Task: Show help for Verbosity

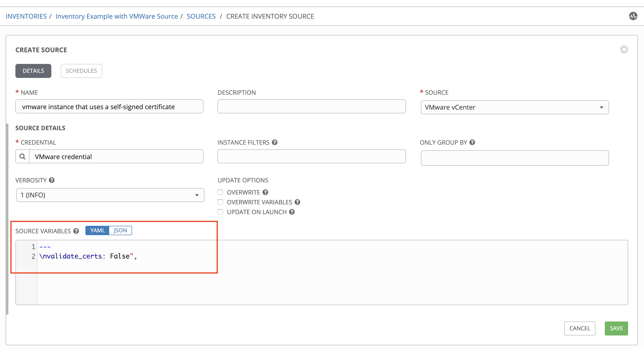Action: pyautogui.click(x=52, y=180)
